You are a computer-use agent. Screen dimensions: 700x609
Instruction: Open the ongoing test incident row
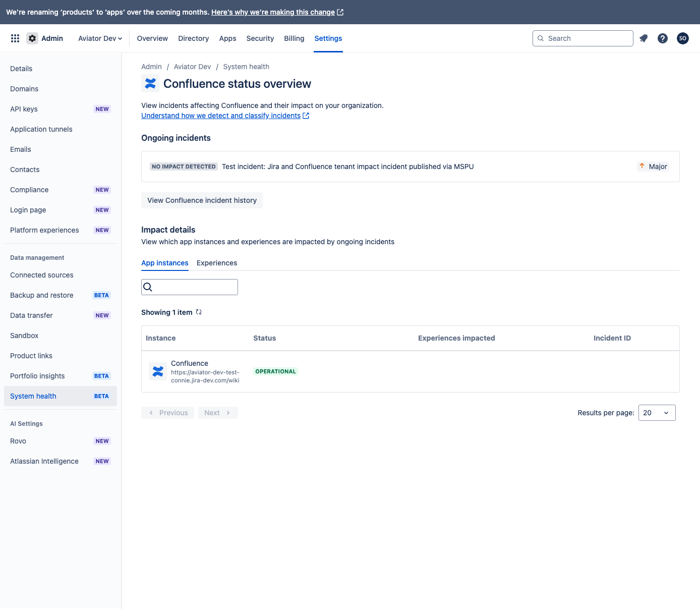click(411, 167)
